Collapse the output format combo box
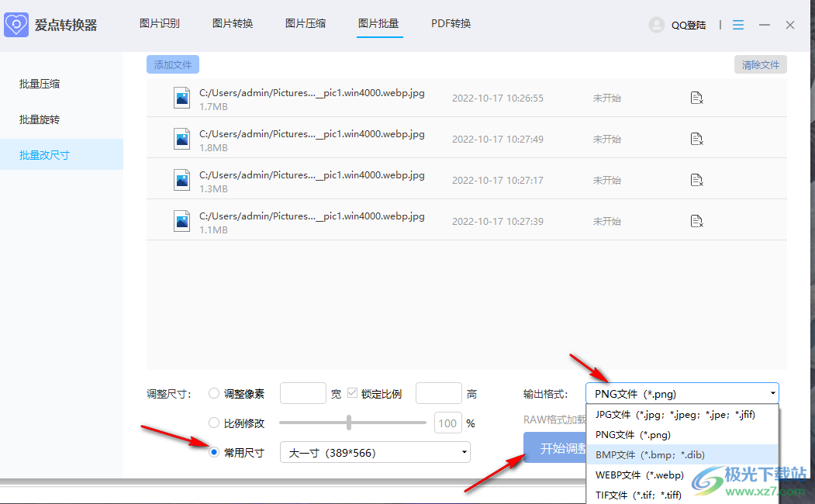Screen dimensions: 815x504 (682, 393)
